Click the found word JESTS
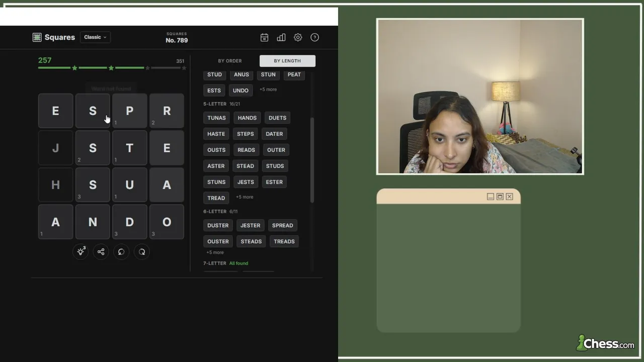Screen dimensions: 644x362 point(246,182)
